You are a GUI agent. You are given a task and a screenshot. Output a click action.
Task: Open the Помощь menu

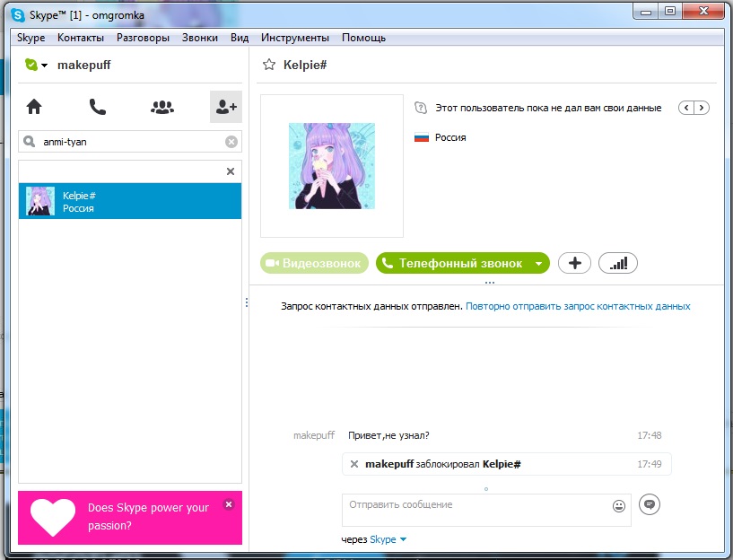tap(363, 38)
